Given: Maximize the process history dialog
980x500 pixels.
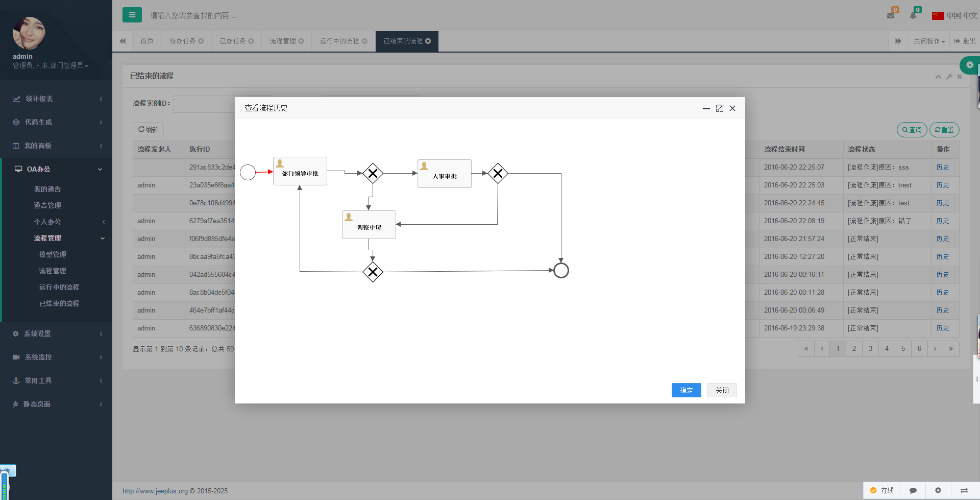Looking at the screenshot, I should coord(720,108).
